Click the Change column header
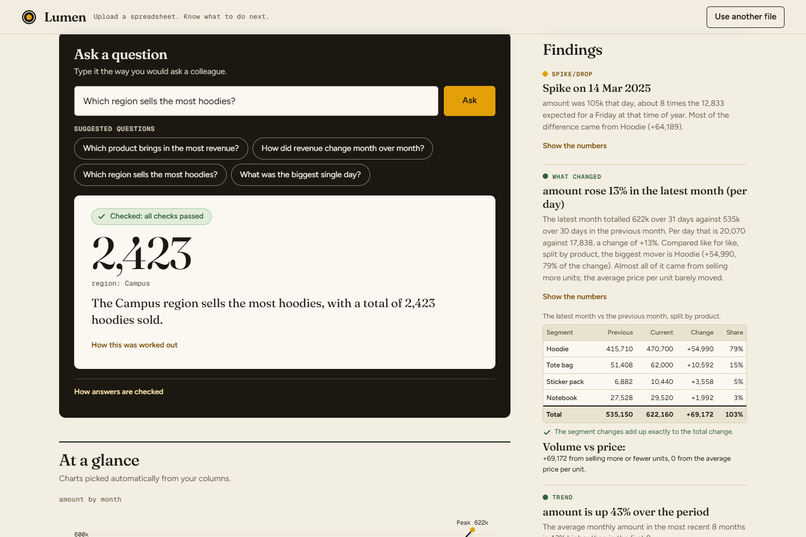This screenshot has height=537, width=806. [x=702, y=332]
